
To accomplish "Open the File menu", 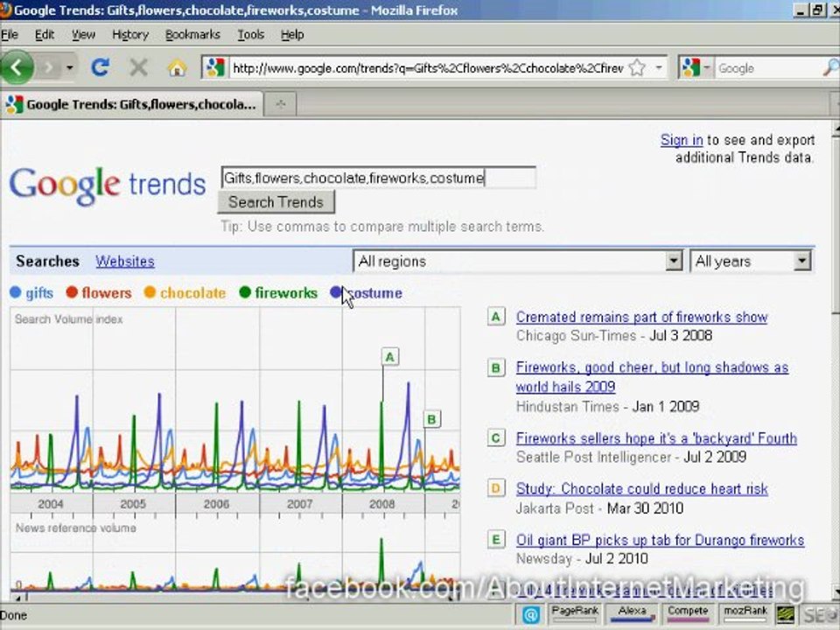I will point(10,35).
